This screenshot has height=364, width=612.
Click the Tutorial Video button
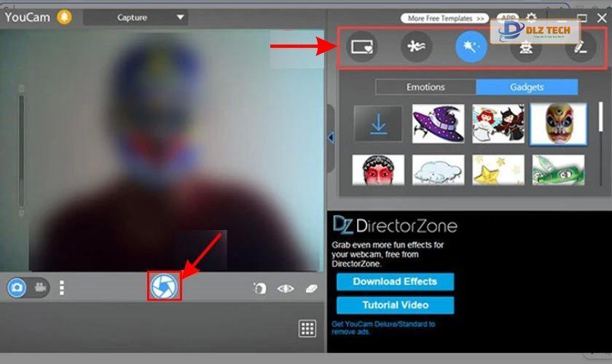pos(395,305)
